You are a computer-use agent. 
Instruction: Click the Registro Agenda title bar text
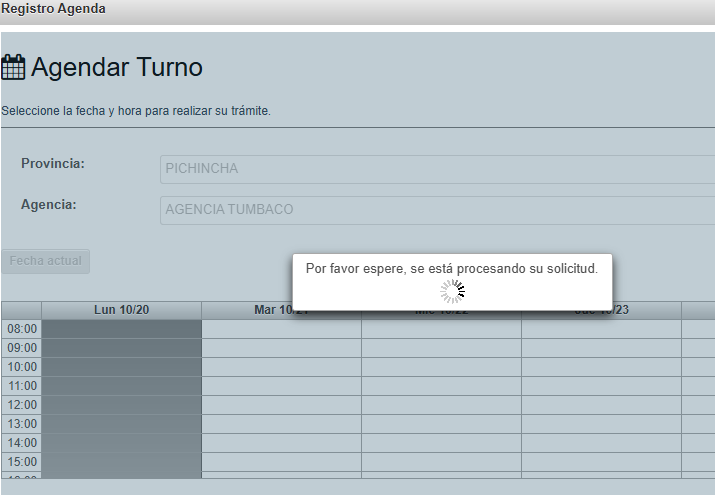click(53, 9)
